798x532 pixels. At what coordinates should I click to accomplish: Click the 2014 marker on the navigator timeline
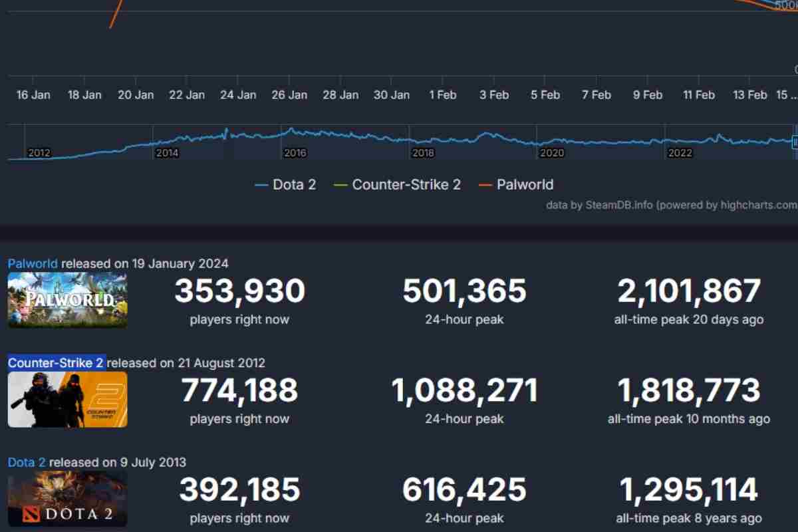point(166,153)
